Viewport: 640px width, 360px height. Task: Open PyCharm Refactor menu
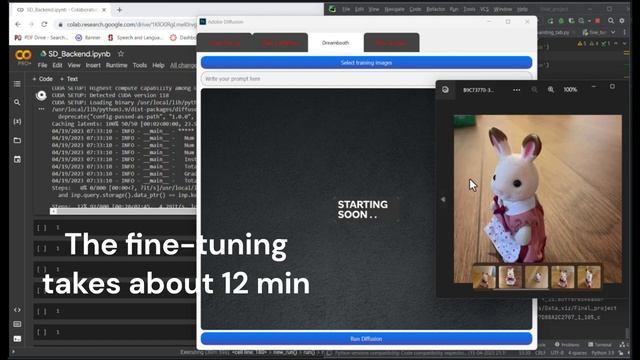pos(436,9)
